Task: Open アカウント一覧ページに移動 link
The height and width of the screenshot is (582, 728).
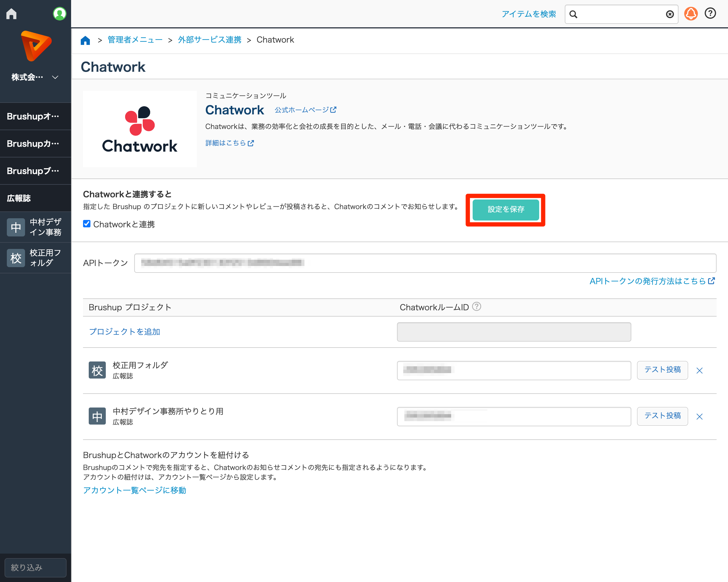Action: click(x=135, y=490)
